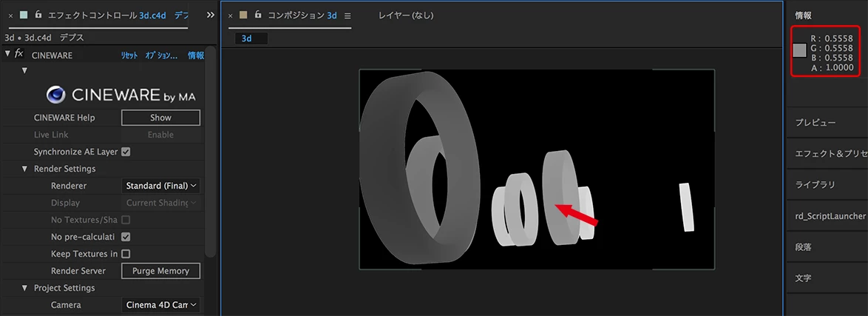Toggle the fx icon for CINEWARE effect
This screenshot has width=868, height=316.
18,54
